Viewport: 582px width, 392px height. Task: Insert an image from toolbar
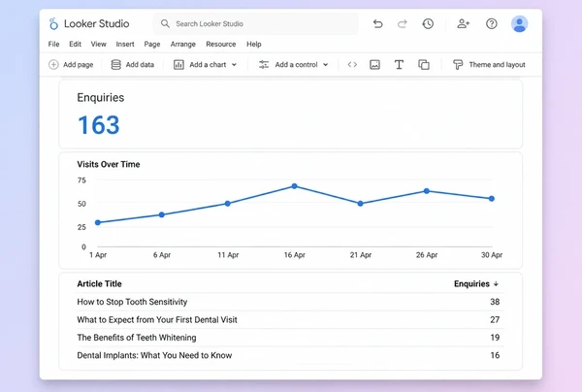point(374,65)
